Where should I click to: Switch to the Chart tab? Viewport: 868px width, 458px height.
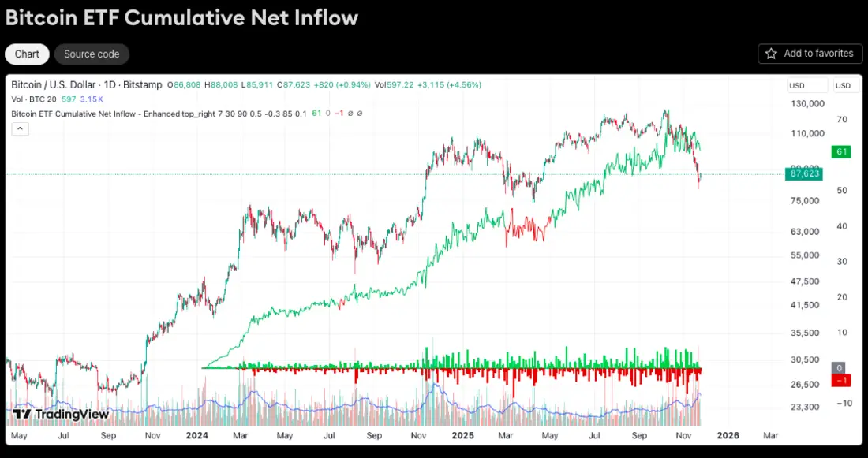click(x=27, y=54)
